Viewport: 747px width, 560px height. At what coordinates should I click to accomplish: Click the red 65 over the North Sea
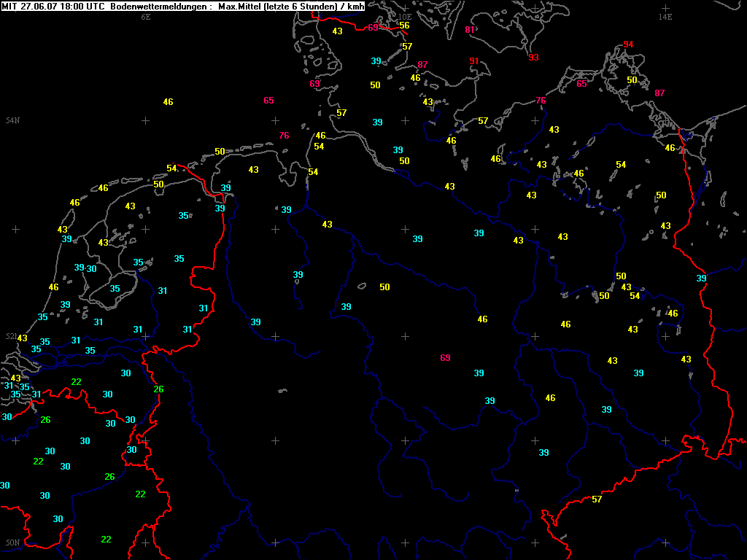click(268, 101)
